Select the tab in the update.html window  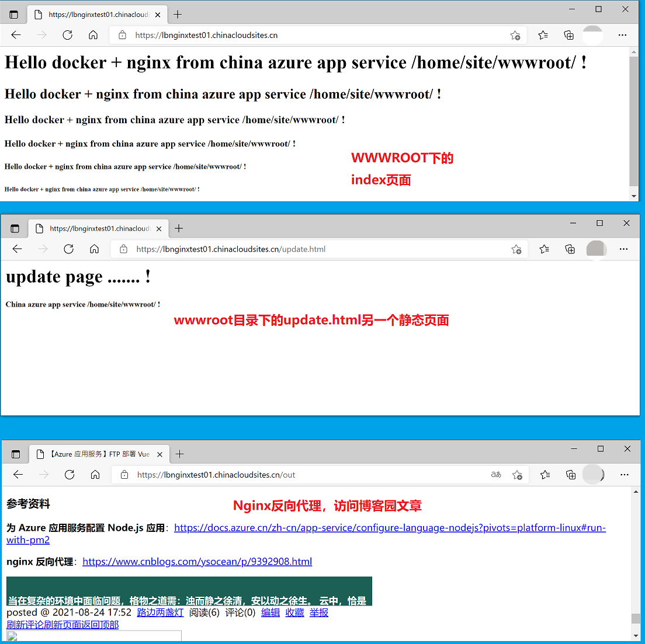[93, 228]
